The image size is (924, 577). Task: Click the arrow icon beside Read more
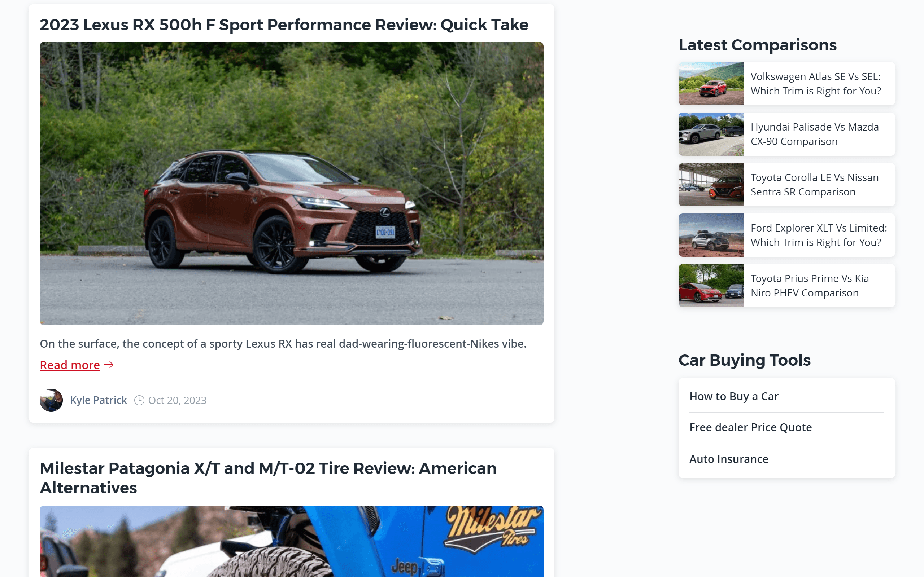pyautogui.click(x=109, y=365)
